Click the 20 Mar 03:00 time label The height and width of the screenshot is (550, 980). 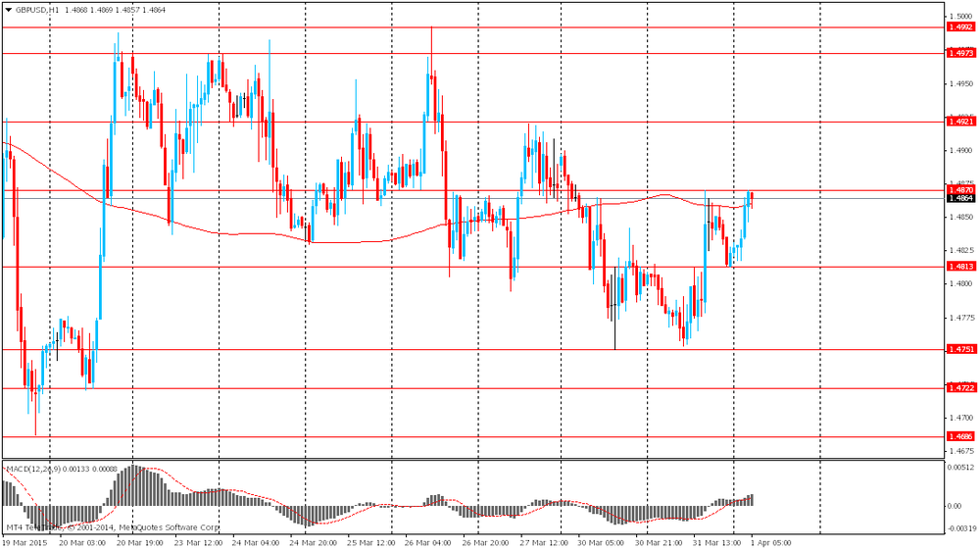coord(82,543)
